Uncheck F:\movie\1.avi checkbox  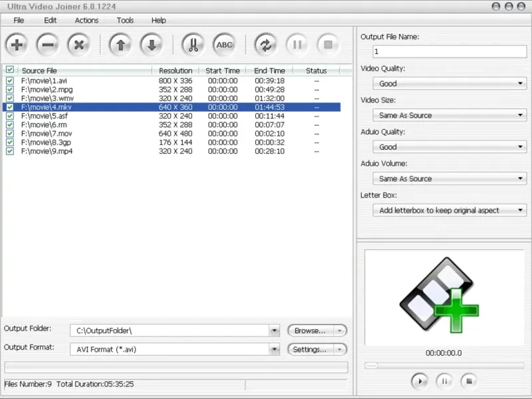(x=10, y=80)
